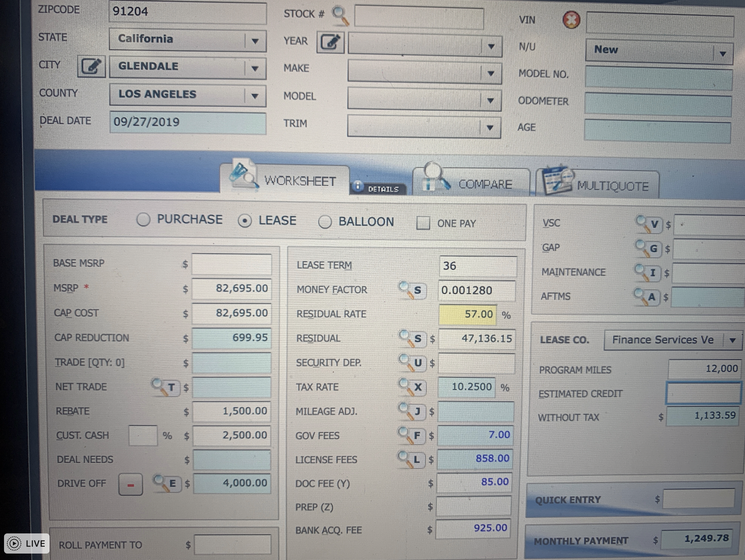
Task: Click the Cap Cost field
Action: [231, 313]
